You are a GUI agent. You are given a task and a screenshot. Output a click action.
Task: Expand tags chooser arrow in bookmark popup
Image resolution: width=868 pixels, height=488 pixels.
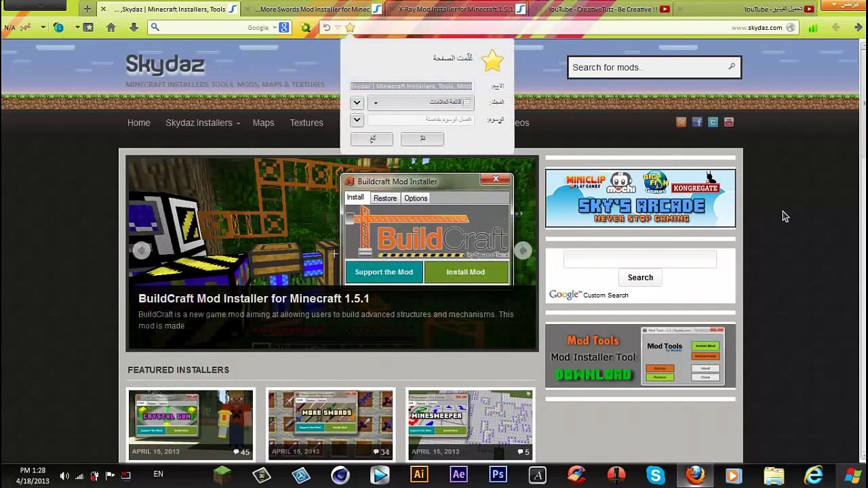pyautogui.click(x=357, y=120)
